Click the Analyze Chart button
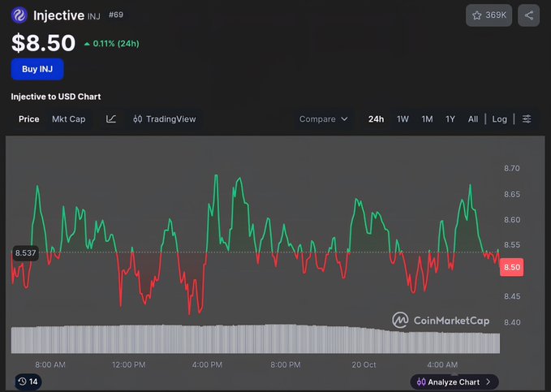This screenshot has width=551, height=392. (x=454, y=381)
